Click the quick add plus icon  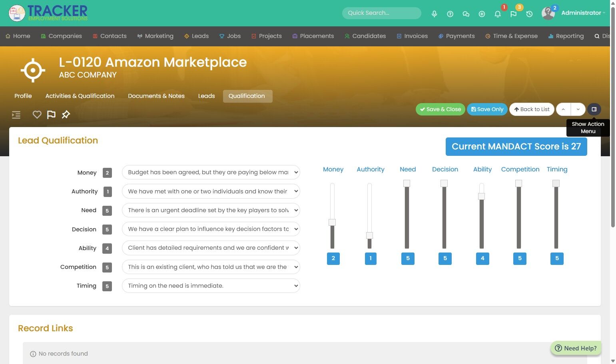[x=482, y=14]
